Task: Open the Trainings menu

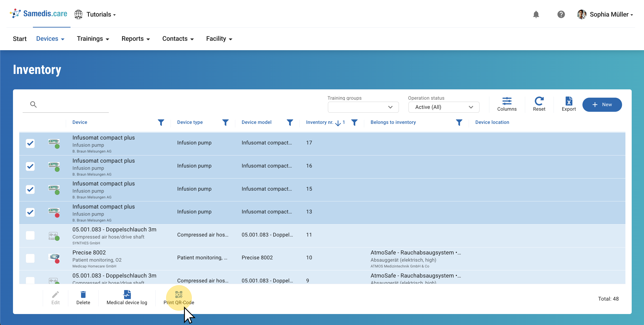Action: [93, 39]
